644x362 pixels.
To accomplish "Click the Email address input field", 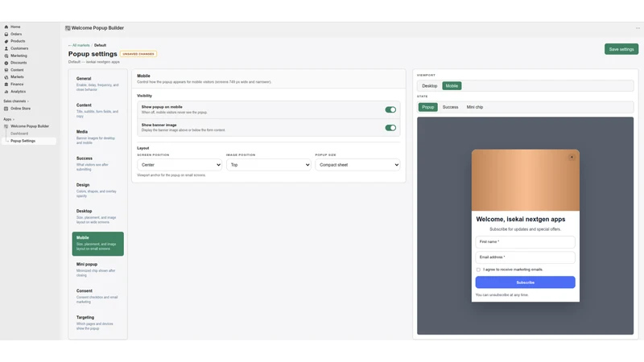I will (x=526, y=257).
